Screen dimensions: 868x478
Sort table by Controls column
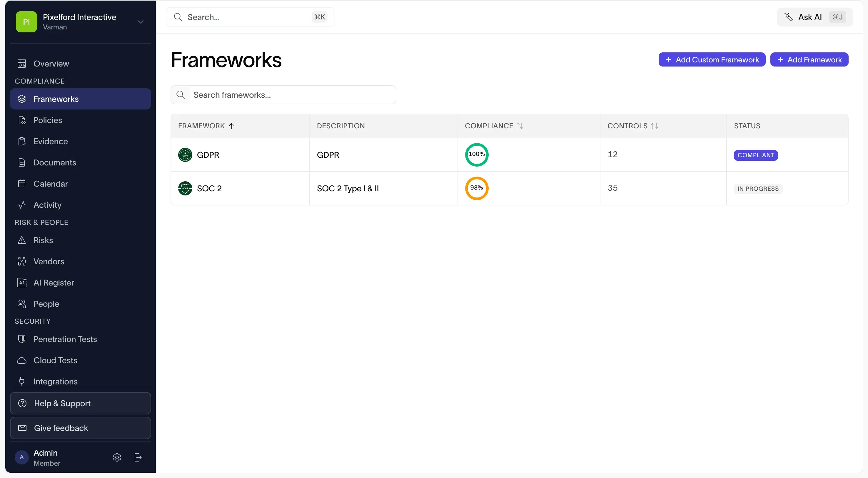pos(632,126)
